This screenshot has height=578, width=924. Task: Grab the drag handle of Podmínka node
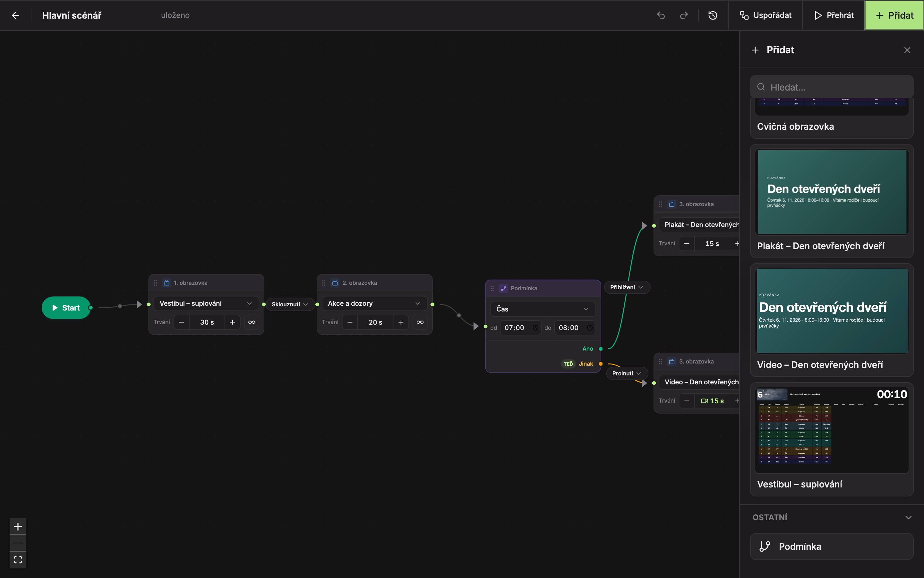click(x=492, y=288)
